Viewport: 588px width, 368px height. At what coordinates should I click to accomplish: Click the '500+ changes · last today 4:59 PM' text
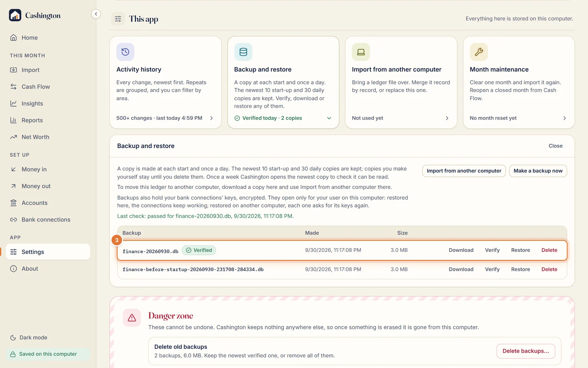(x=159, y=118)
